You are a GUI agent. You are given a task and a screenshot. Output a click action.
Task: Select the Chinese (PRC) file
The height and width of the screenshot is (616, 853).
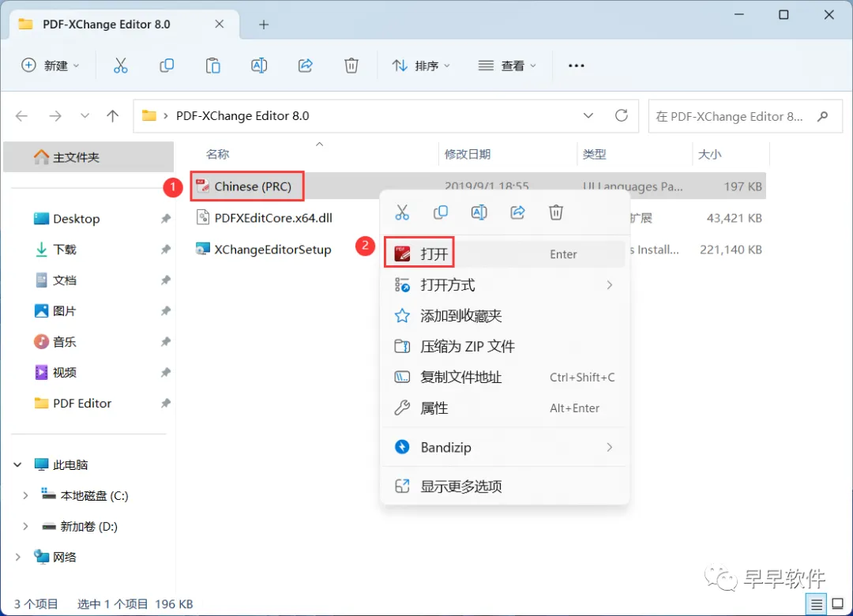(x=253, y=186)
